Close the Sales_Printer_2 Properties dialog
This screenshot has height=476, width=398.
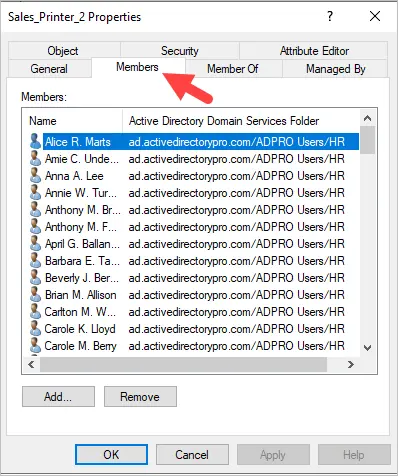click(x=375, y=16)
